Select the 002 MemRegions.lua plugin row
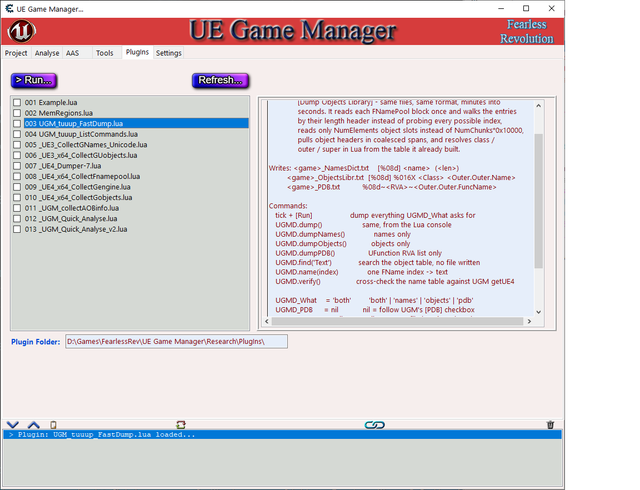640x490 pixels. [x=136, y=113]
